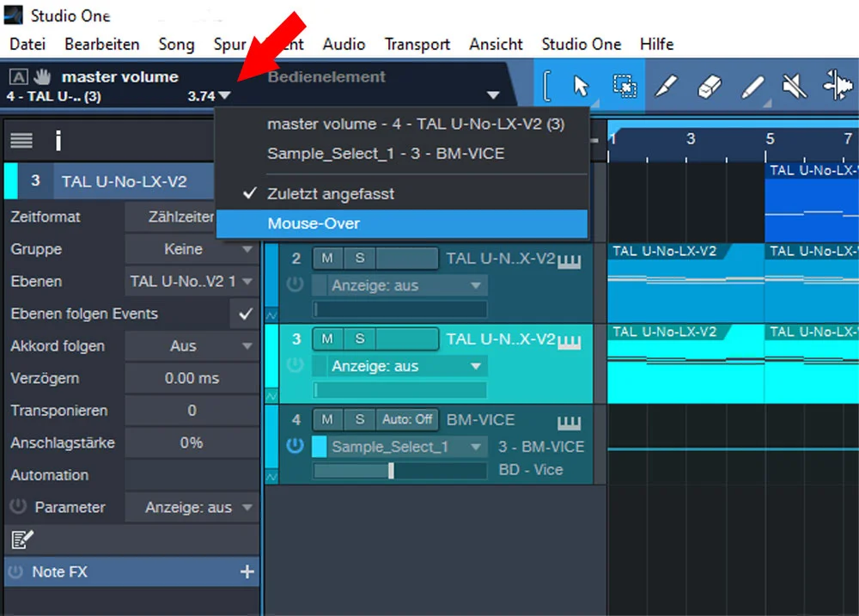Click the automation envelope icon on track 4
This screenshot has height=616, width=859.
(x=271, y=477)
